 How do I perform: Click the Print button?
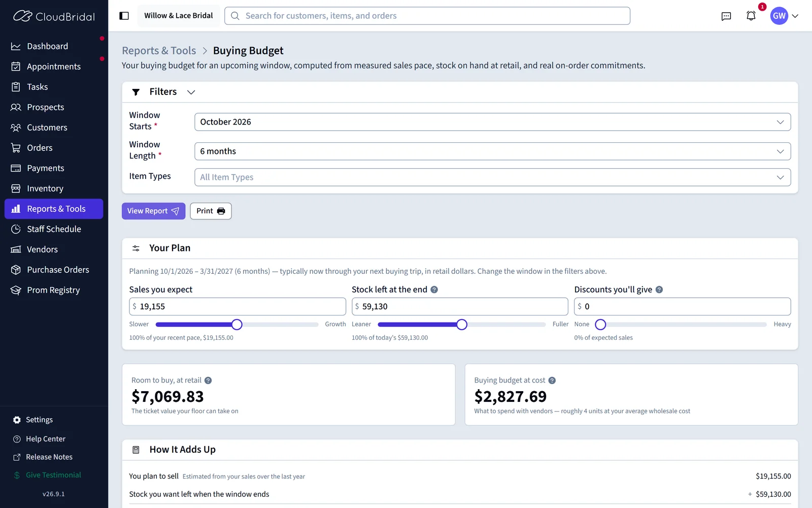click(211, 211)
